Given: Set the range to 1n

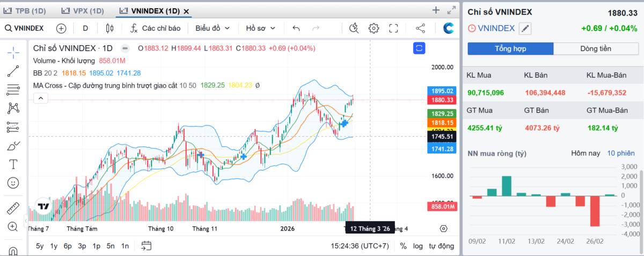Looking at the screenshot, I should pyautogui.click(x=125, y=246).
